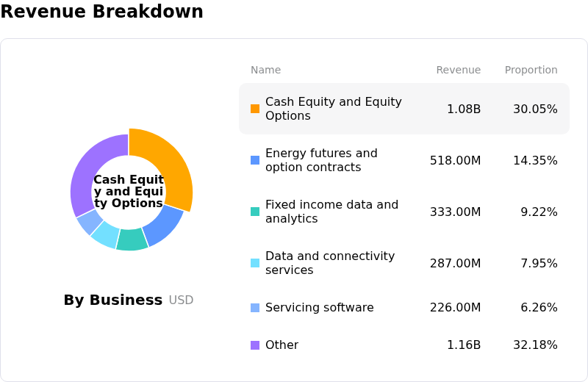The width and height of the screenshot is (588, 382).
Task: Select the Energy futures and option contracts row
Action: (404, 160)
